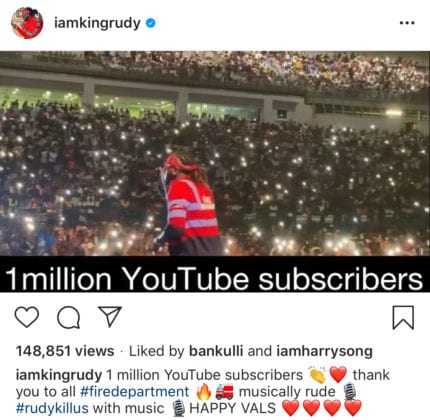430x420 pixels.
Task: Click the iamkingrudy username in the caption
Action: tap(59, 375)
